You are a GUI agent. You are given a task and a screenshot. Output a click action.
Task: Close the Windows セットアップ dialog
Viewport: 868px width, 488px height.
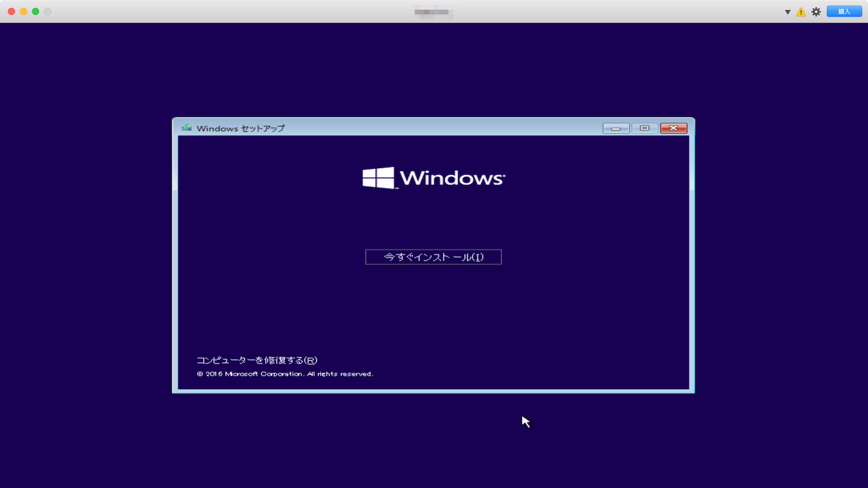674,128
